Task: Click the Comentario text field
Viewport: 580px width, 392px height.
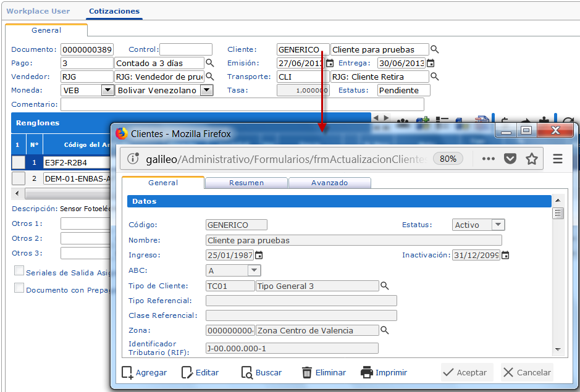Action: pyautogui.click(x=241, y=104)
